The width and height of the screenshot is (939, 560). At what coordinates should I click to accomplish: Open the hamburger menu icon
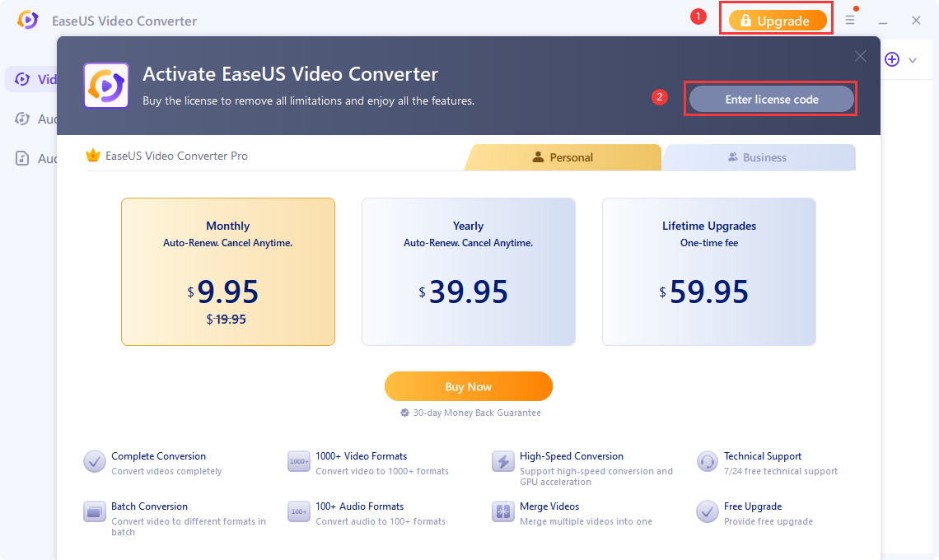pos(850,21)
